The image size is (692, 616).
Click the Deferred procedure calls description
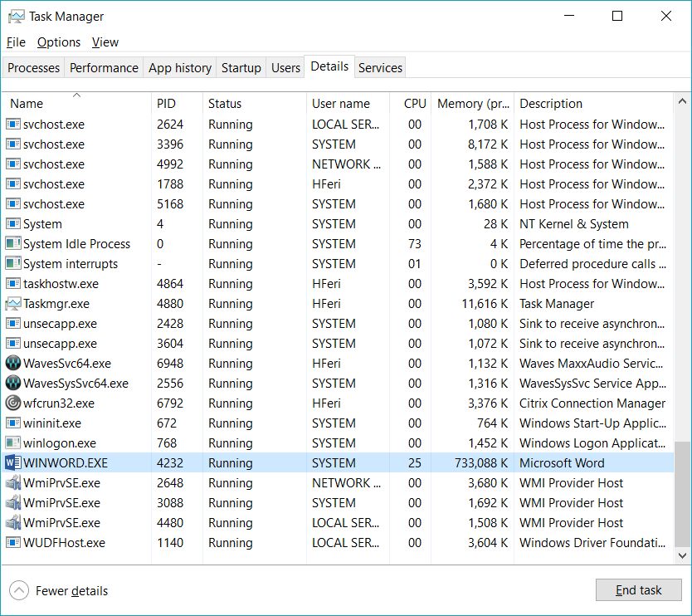point(592,264)
